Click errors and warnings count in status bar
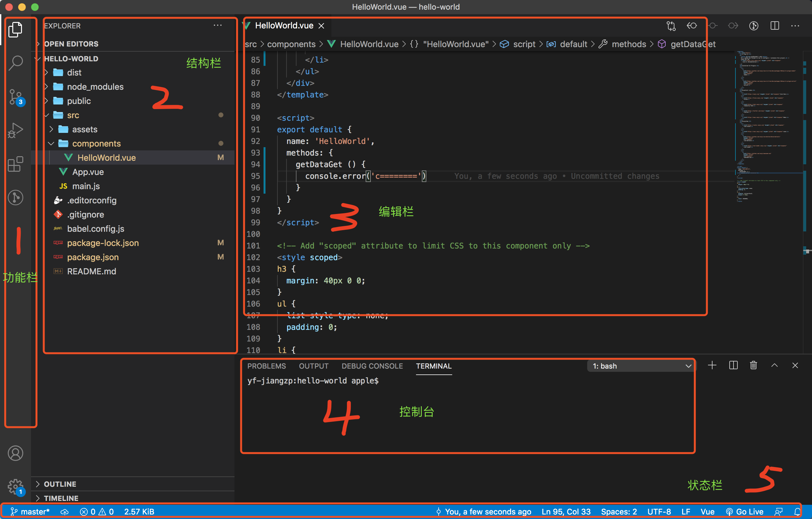This screenshot has height=519, width=812. click(x=97, y=512)
